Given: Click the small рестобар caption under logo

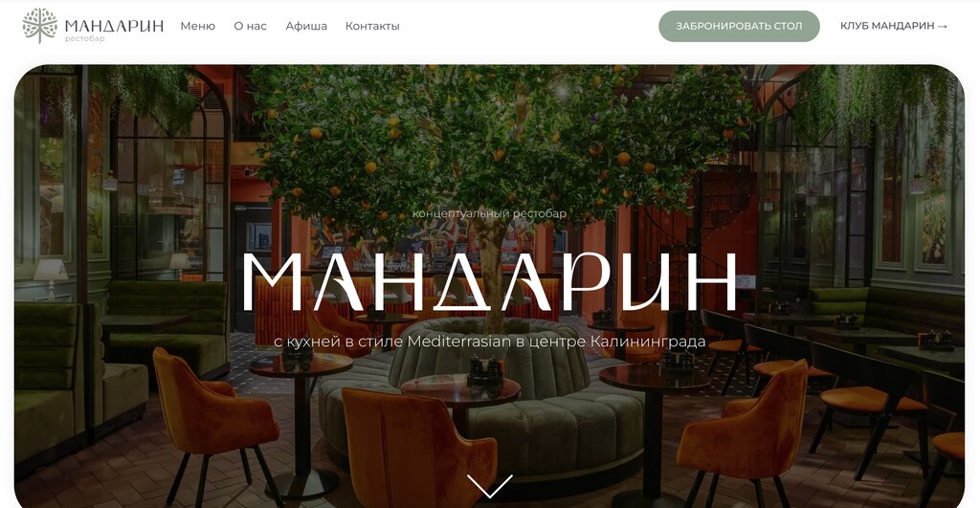Looking at the screenshot, I should [84, 38].
